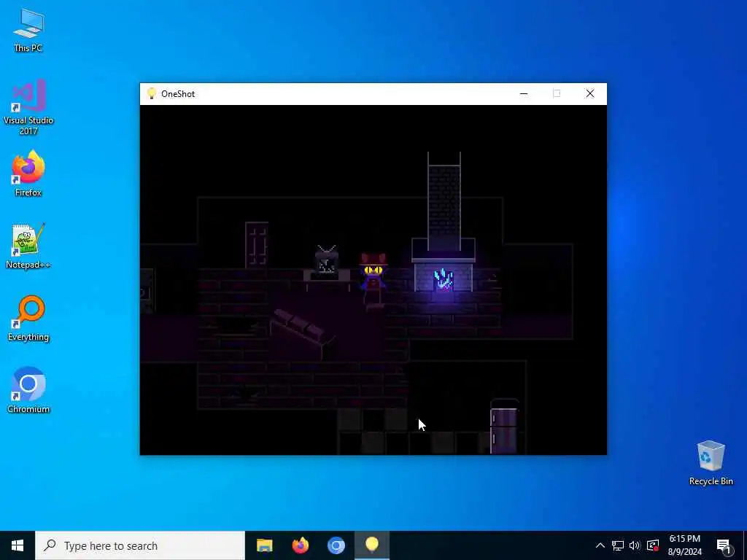
Task: Select the Firefox desktop shortcut
Action: 28,174
